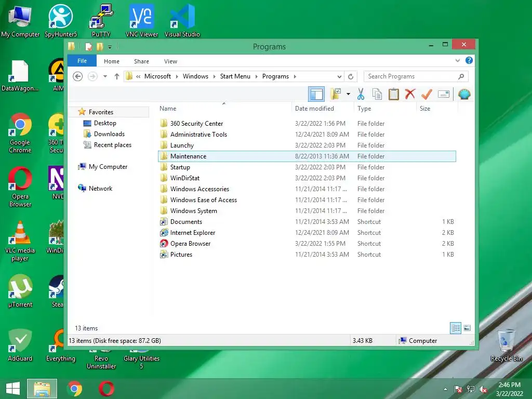Click File Explorer on the taskbar
The height and width of the screenshot is (399, 532).
click(x=42, y=389)
